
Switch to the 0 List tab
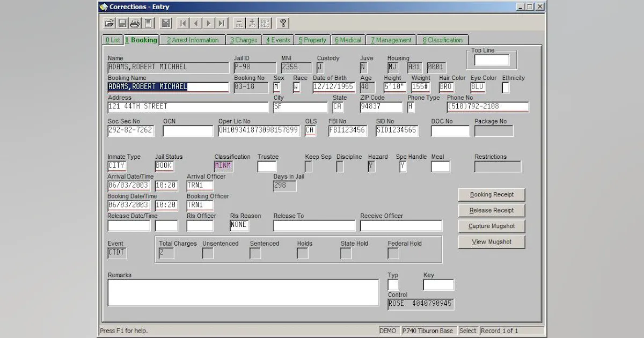click(x=113, y=40)
